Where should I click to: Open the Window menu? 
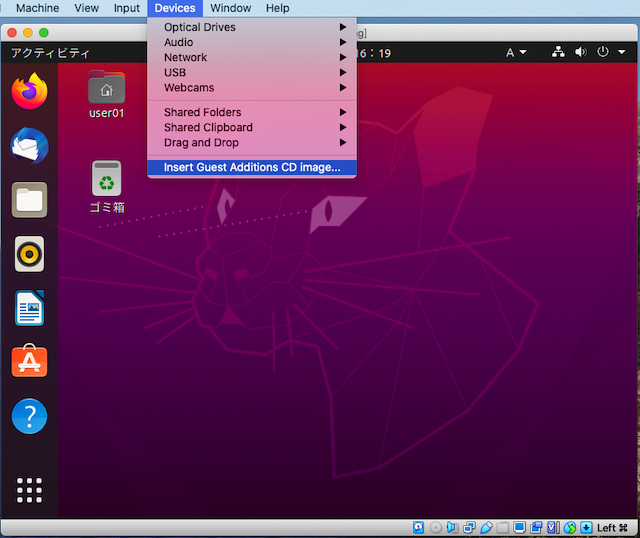tap(231, 8)
